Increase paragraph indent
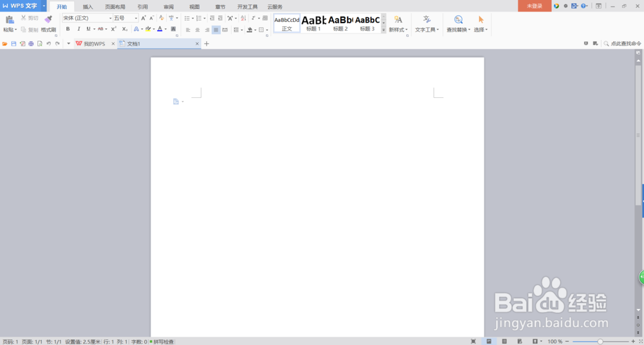The width and height of the screenshot is (644, 345). [x=220, y=18]
